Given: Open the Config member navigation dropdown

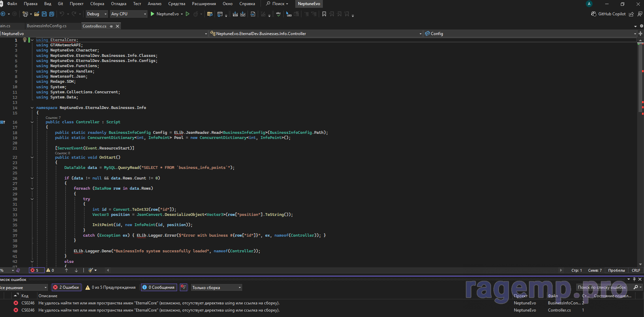Looking at the screenshot, I should tap(530, 34).
